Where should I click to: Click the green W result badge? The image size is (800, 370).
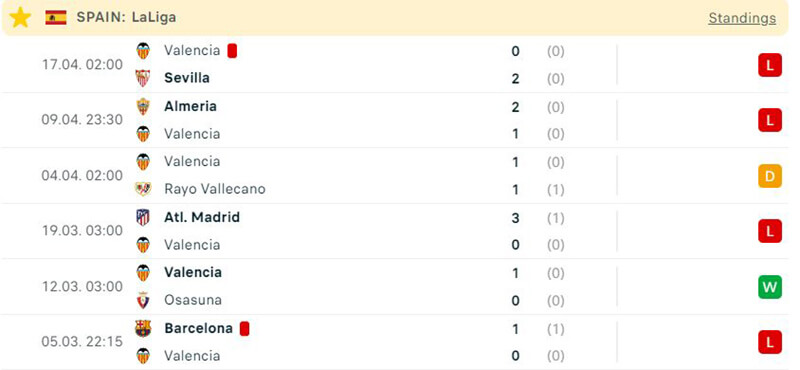[x=769, y=287]
